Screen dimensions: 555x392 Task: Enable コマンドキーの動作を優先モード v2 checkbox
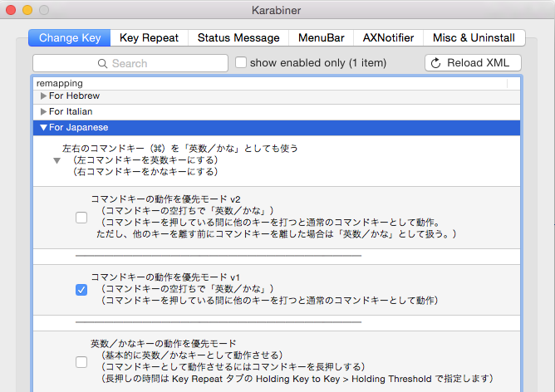pyautogui.click(x=81, y=218)
